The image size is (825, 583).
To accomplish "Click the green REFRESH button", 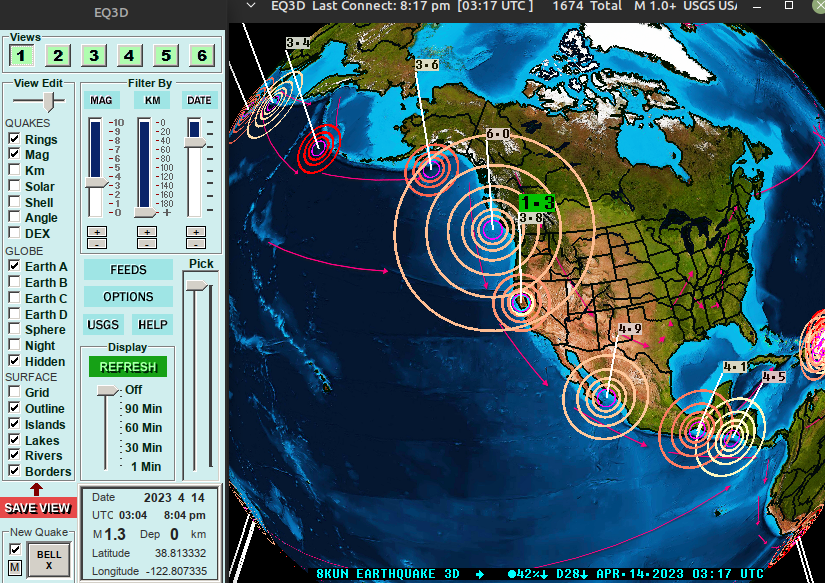I will pyautogui.click(x=128, y=367).
